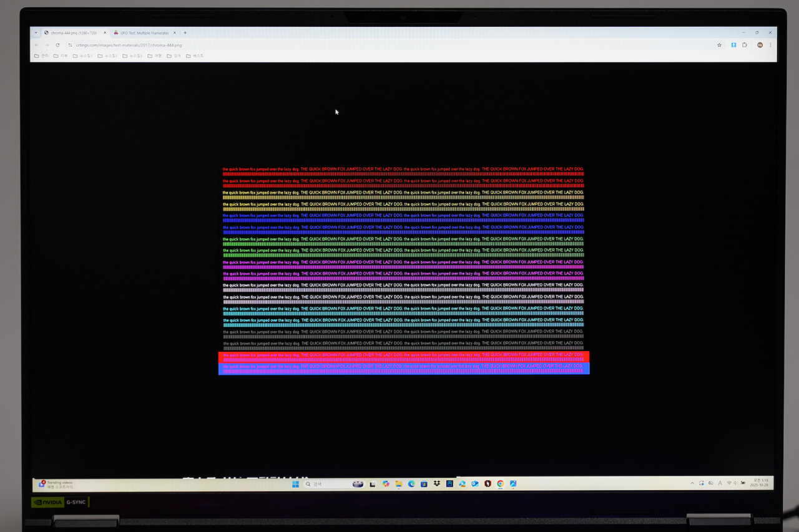Viewport: 799px width, 532px height.
Task: Open the Chrome profile avatar menu
Action: 760,45
